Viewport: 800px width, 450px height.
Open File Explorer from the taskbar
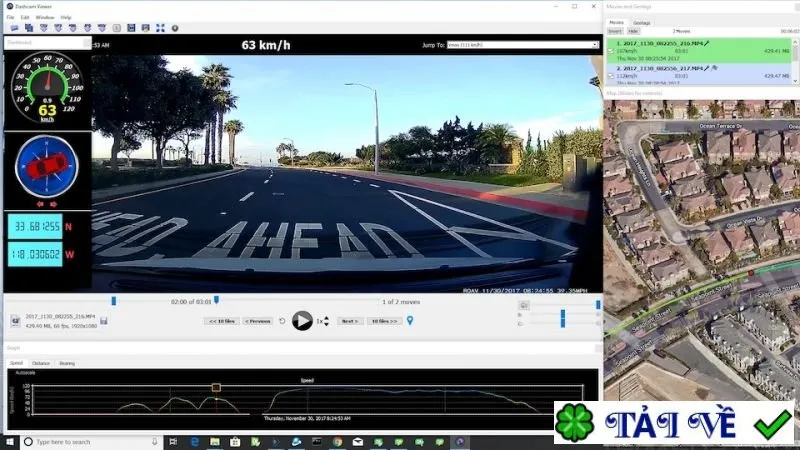click(215, 442)
